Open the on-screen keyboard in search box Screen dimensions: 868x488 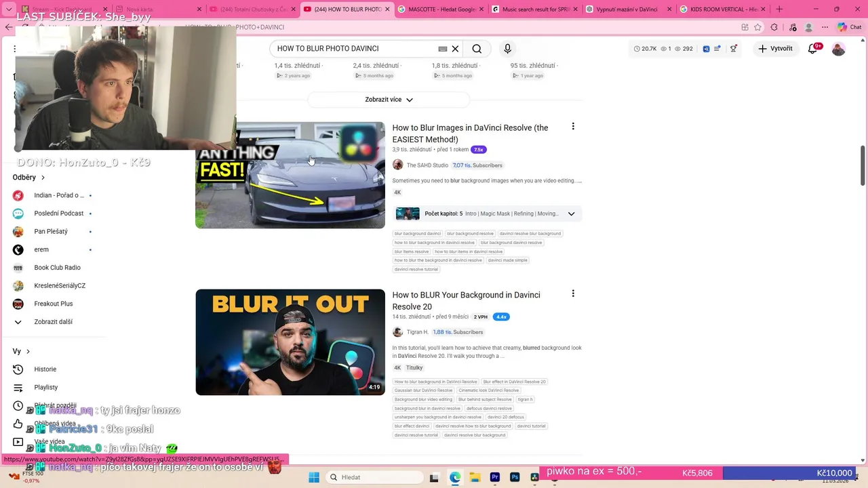(x=443, y=49)
